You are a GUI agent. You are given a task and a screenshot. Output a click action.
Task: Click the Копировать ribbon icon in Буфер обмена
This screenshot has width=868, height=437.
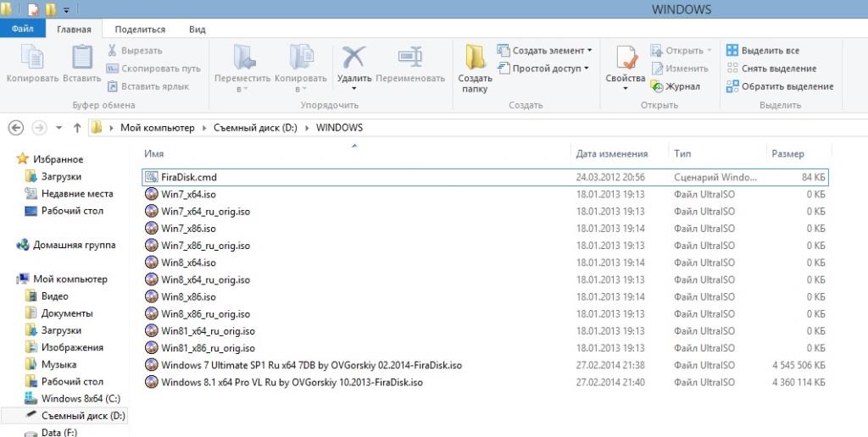32,58
